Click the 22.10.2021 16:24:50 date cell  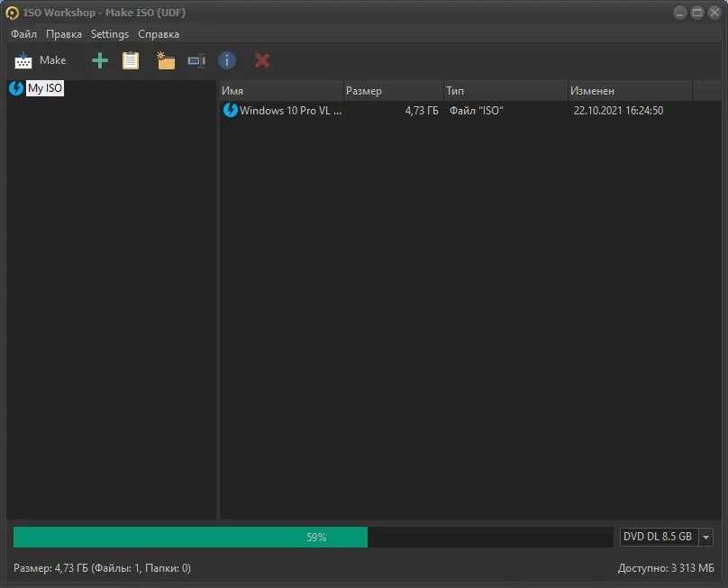click(x=618, y=111)
